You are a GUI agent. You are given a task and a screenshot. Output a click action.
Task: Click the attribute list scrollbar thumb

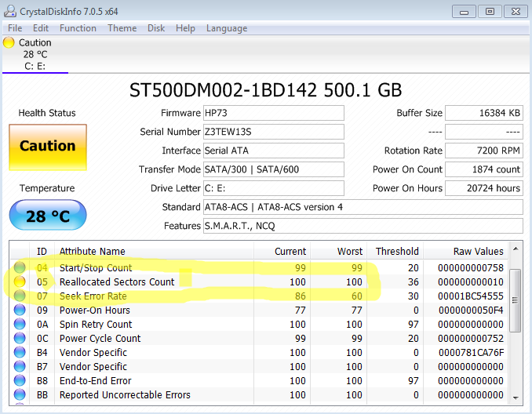[x=516, y=300]
